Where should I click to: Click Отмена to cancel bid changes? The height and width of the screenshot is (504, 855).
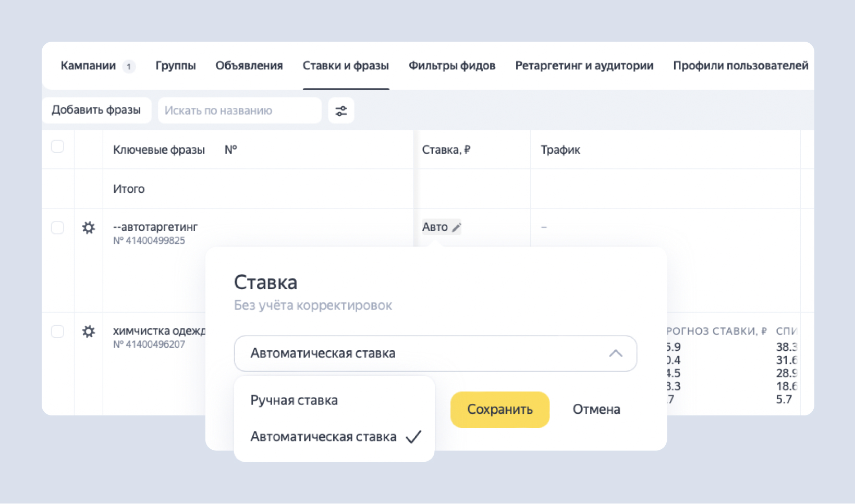pos(596,410)
